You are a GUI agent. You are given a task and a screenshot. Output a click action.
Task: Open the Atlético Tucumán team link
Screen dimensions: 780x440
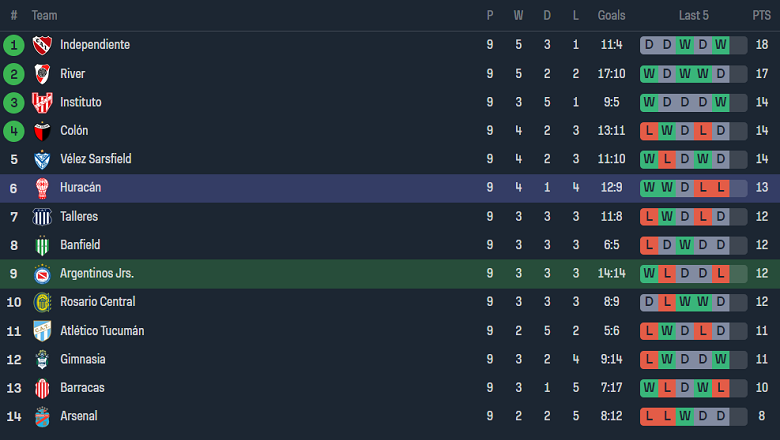tap(102, 331)
